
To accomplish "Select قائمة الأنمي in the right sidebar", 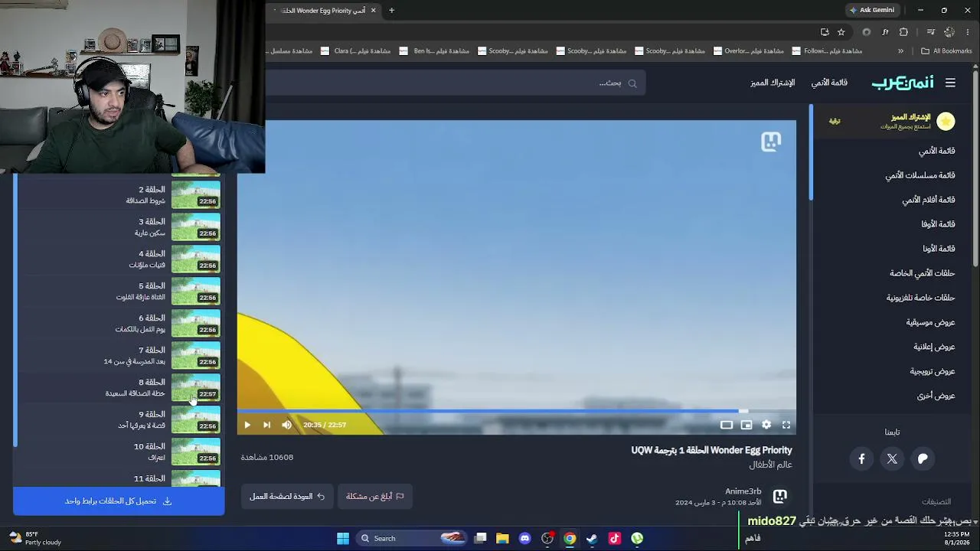I will [x=936, y=151].
